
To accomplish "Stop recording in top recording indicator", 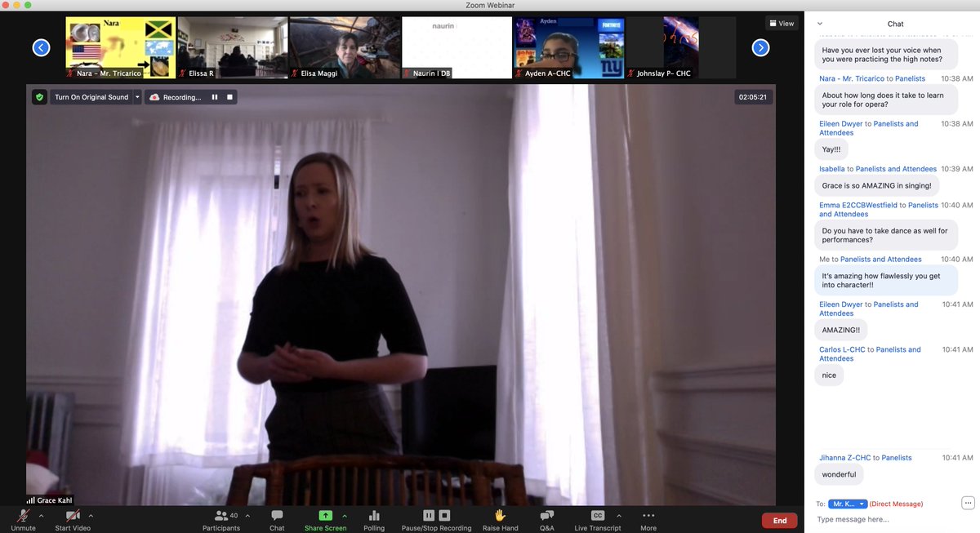I will point(230,97).
